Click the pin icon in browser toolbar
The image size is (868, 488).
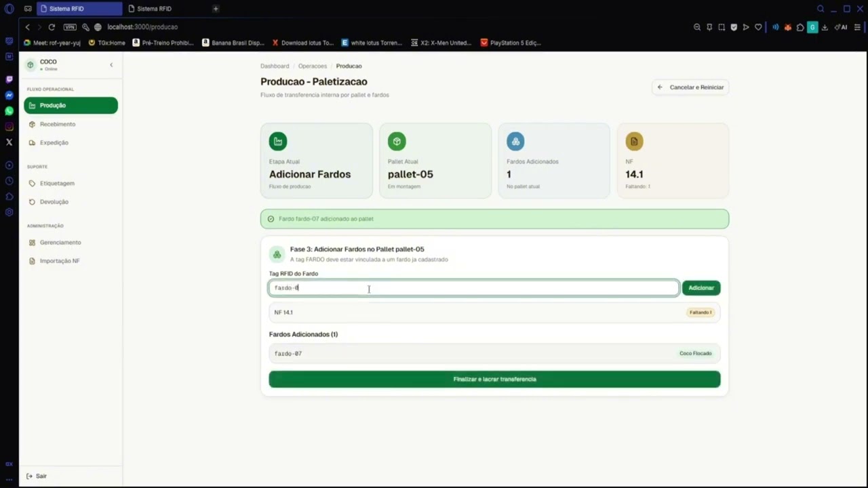point(709,27)
